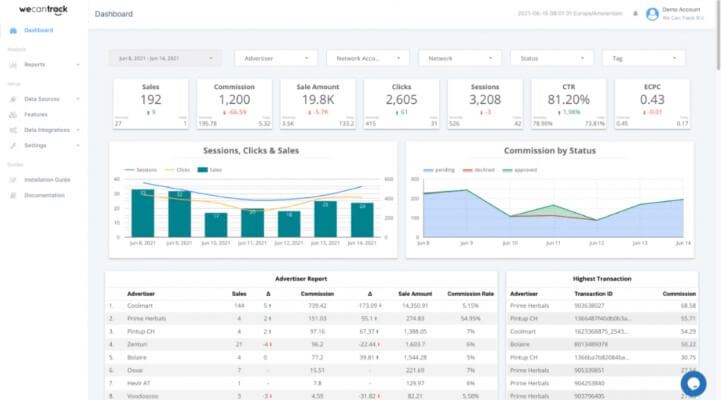Open the Advertiser filter dropdown
Screen dimensions: 721x400
[x=276, y=58]
